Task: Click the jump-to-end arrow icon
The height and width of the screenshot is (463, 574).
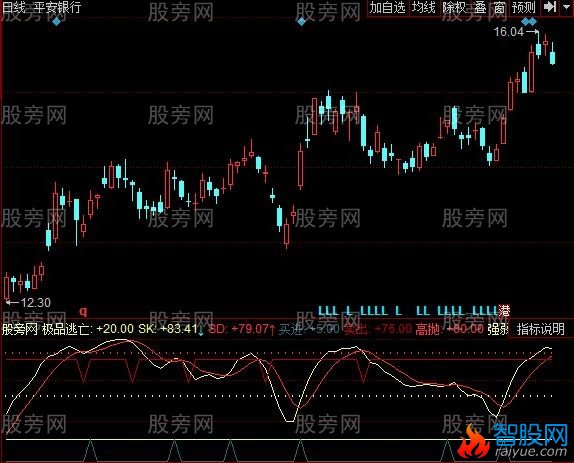Action: tap(549, 7)
